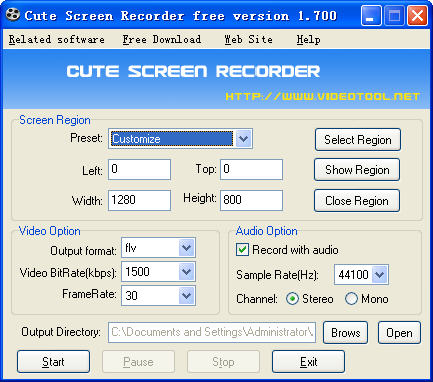Open the Help menu
433x382 pixels.
pyautogui.click(x=308, y=39)
